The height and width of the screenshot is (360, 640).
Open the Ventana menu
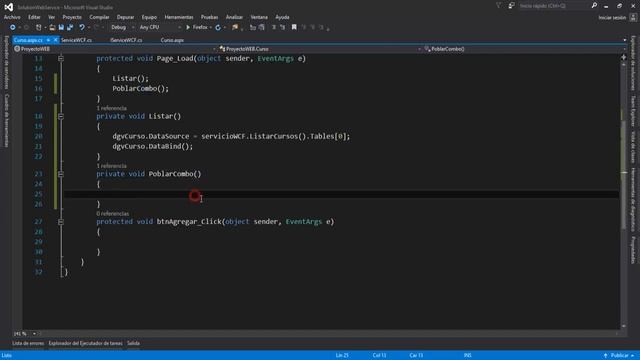pyautogui.click(x=259, y=17)
